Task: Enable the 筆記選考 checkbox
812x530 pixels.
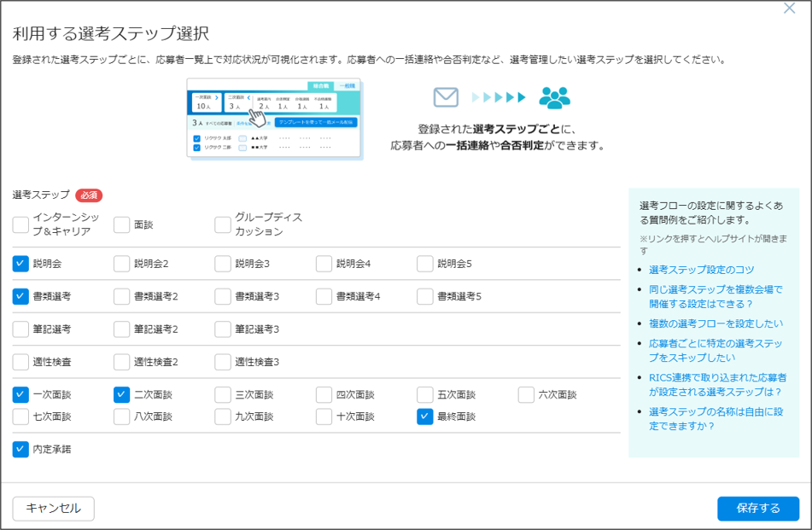Action: [x=20, y=329]
